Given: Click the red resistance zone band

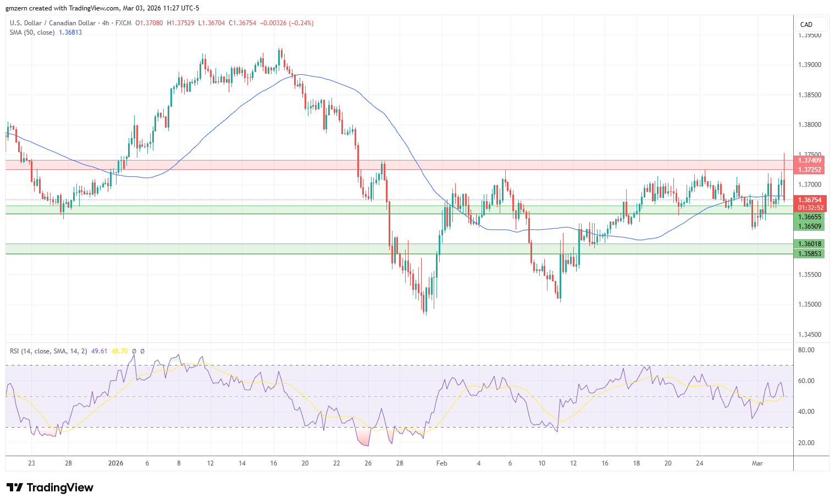Looking at the screenshot, I should click(x=399, y=165).
